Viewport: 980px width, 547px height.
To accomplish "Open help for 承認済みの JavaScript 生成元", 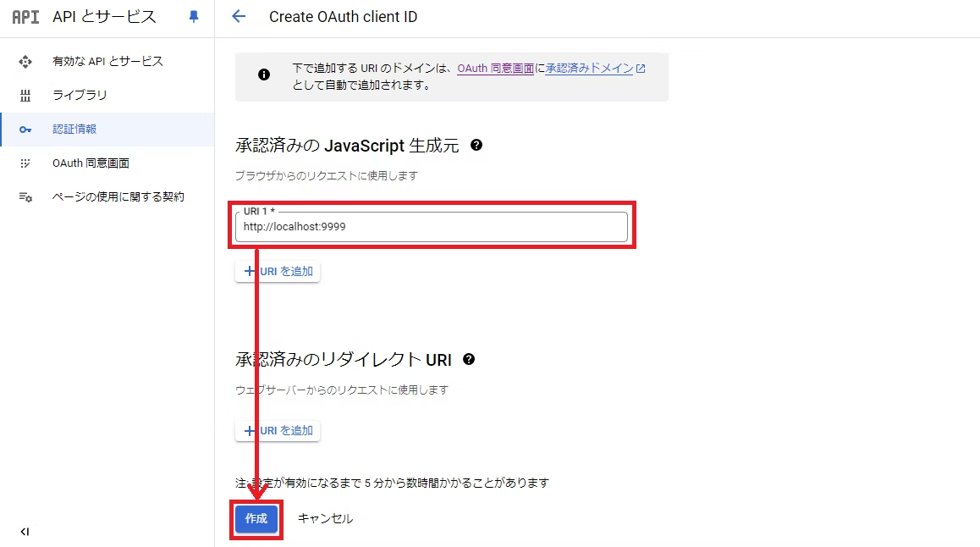I will tap(476, 145).
